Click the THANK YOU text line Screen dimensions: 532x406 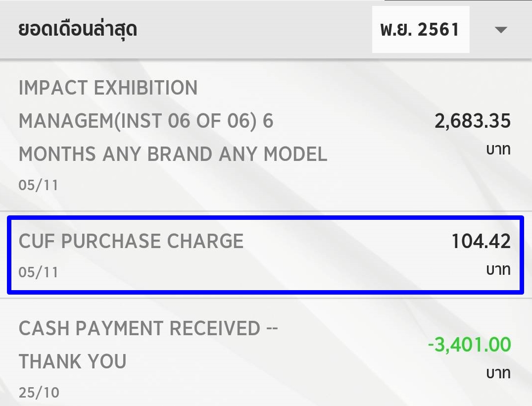(72, 361)
